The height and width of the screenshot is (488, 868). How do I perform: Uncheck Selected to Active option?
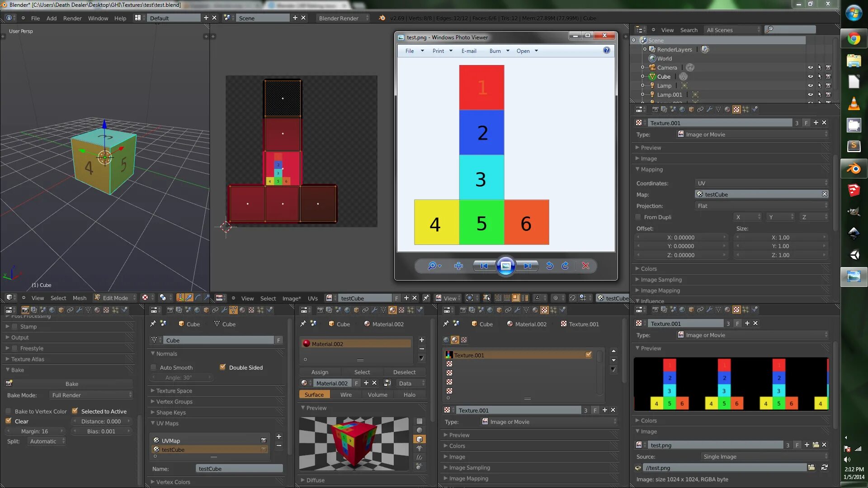pos(75,411)
